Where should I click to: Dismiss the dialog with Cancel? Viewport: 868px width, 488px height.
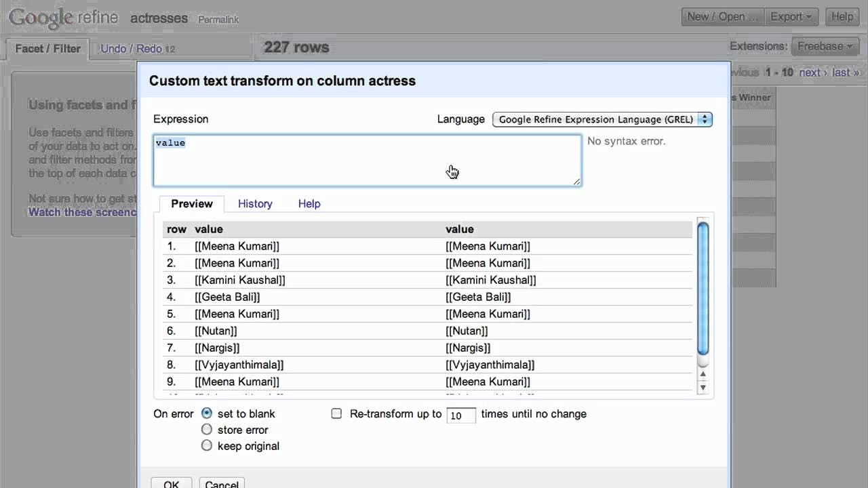(221, 484)
